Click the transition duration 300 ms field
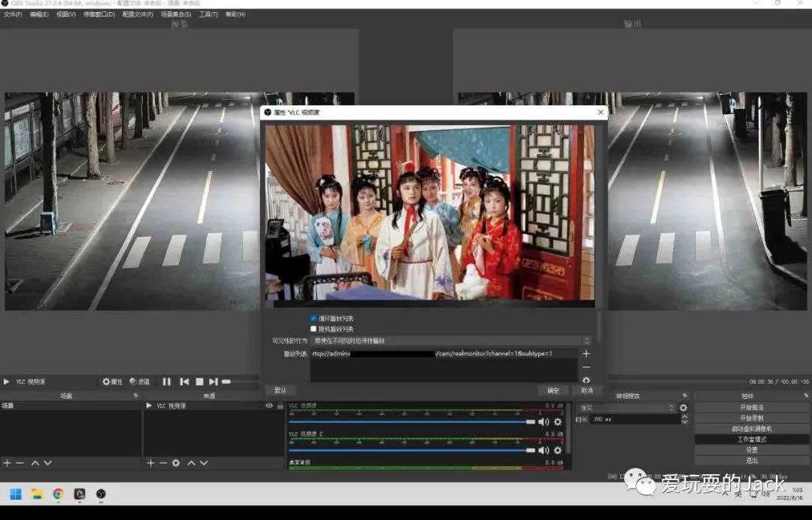This screenshot has width=812, height=520. (x=635, y=419)
